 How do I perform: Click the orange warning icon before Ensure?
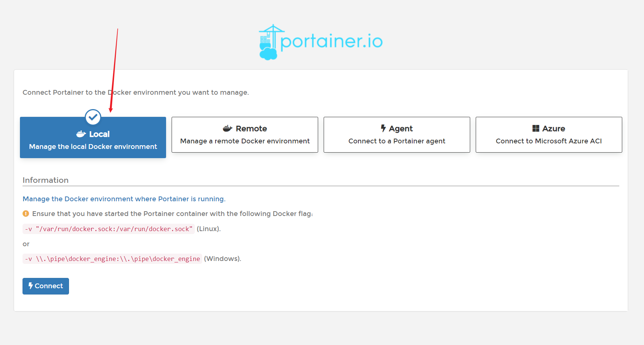[x=26, y=213]
